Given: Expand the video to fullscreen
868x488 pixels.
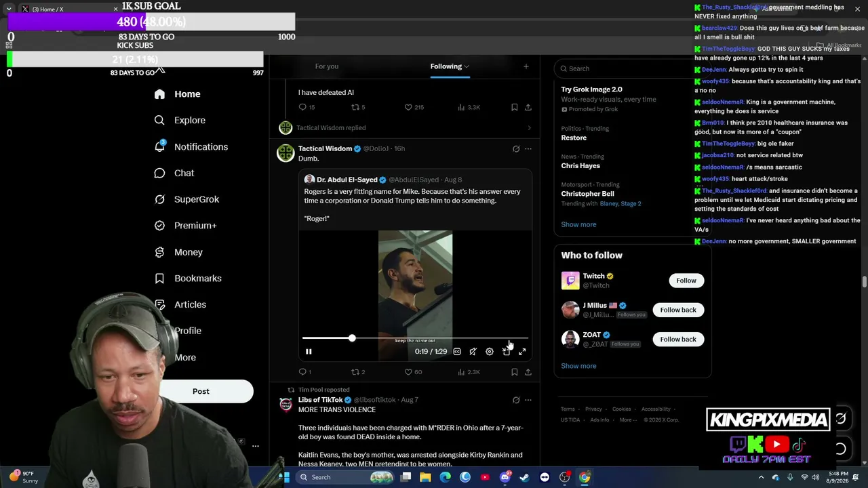Looking at the screenshot, I should 522,352.
